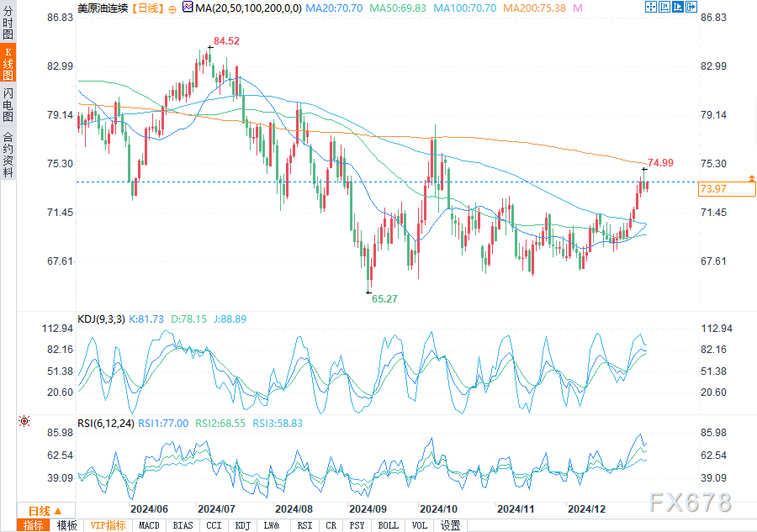757x532 pixels.
Task: Click the orange circled-plus icon beside 日线
Action: coord(172,8)
